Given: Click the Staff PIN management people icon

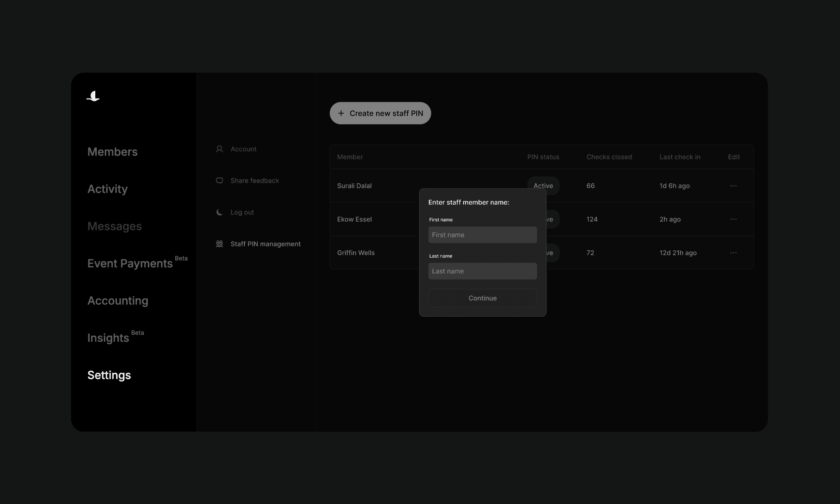Looking at the screenshot, I should click(x=219, y=244).
